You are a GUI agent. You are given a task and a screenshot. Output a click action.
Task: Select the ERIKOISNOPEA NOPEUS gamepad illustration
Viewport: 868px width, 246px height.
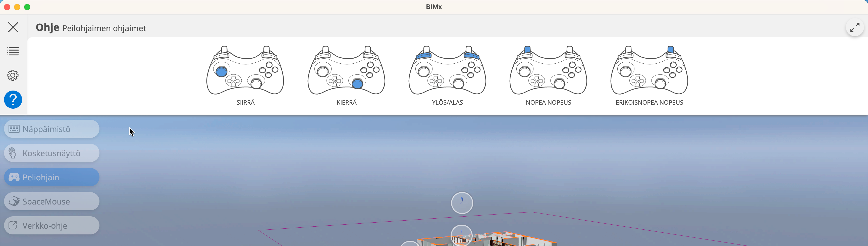point(649,70)
